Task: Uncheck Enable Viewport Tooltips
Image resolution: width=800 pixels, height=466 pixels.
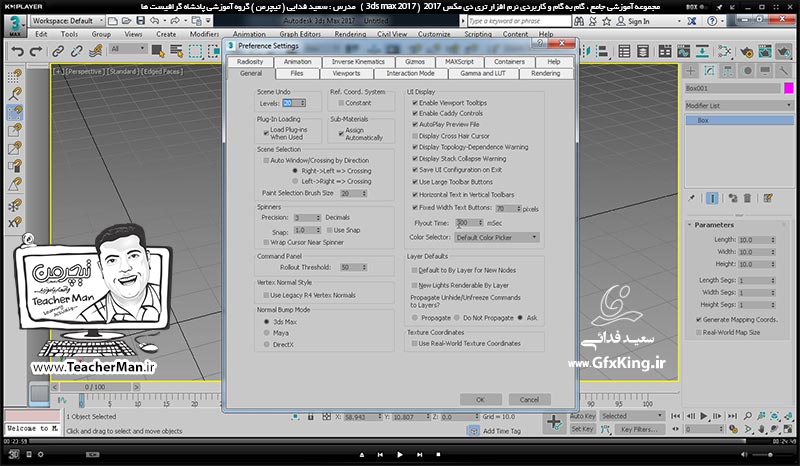Action: (415, 103)
